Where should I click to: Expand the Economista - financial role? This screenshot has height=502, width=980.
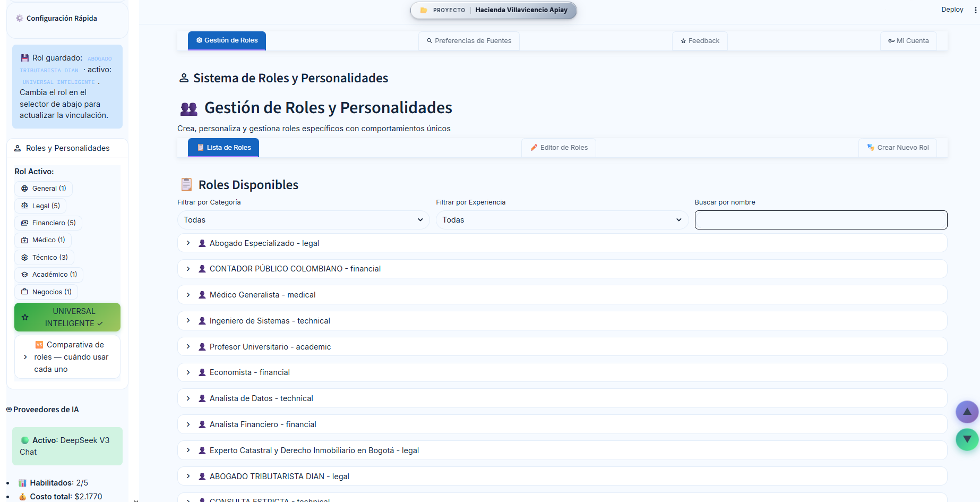[562, 372]
